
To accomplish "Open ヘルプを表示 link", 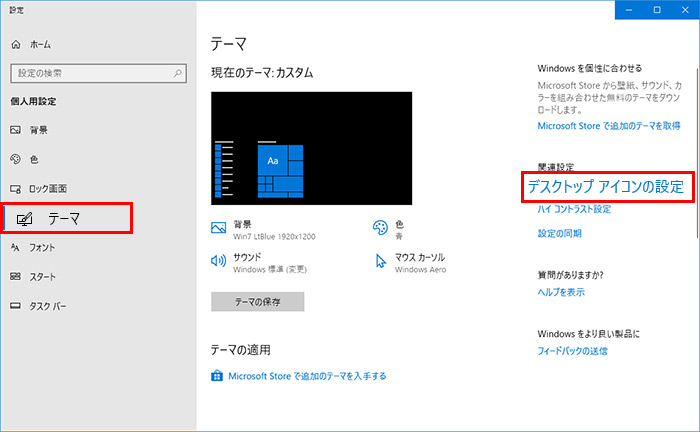I will 561,292.
